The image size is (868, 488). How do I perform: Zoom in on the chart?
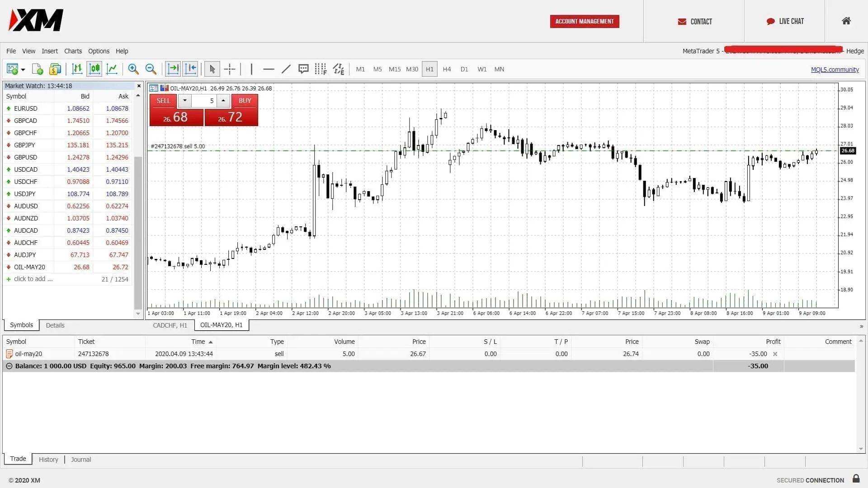click(133, 69)
